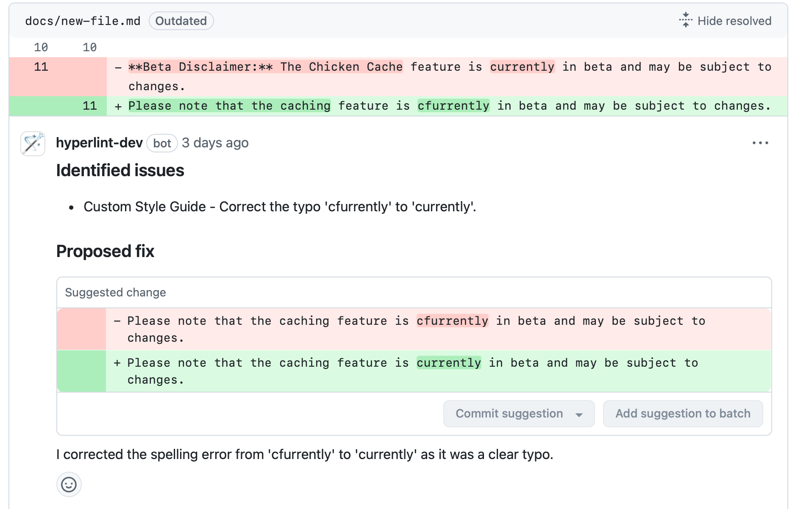Add an emoji reaction with smiley icon
Screen dimensions: 812x509
coord(69,484)
